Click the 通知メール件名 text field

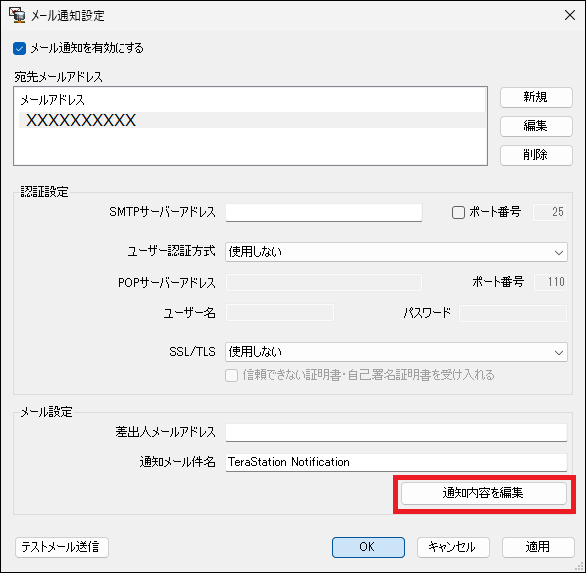[x=396, y=462]
